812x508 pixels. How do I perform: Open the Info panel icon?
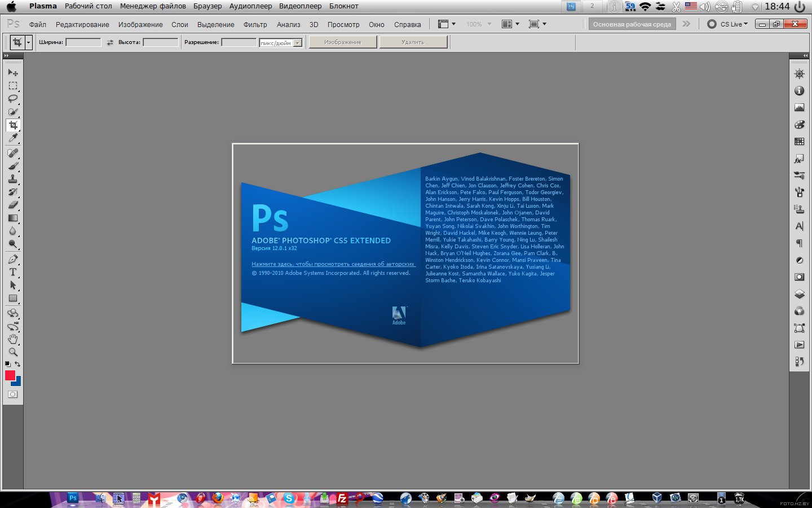799,91
